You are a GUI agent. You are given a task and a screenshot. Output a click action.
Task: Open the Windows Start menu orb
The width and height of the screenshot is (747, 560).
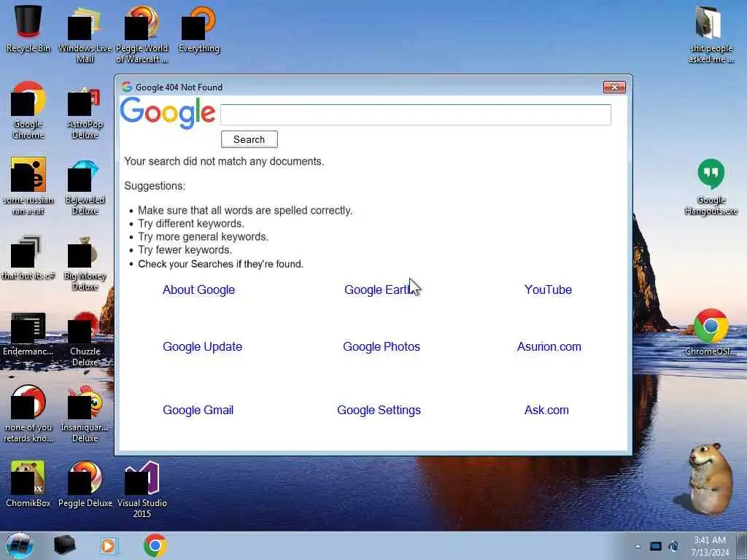20,545
